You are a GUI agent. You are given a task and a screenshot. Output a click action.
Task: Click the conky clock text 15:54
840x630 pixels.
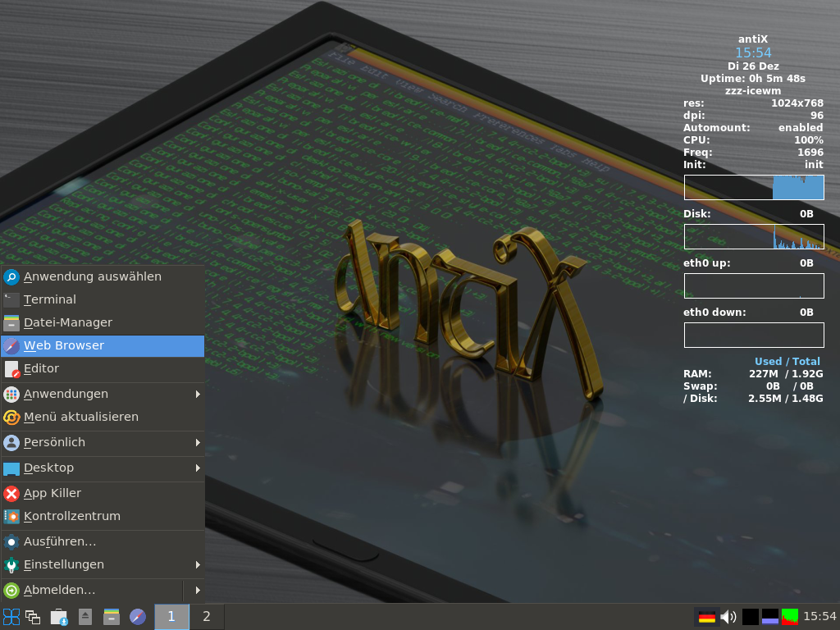coord(753,53)
